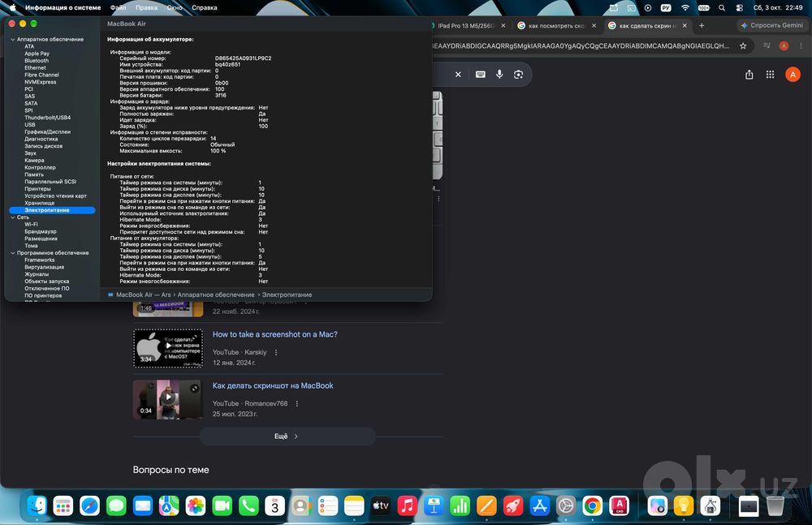Open Control Center in menu bar

tap(740, 8)
